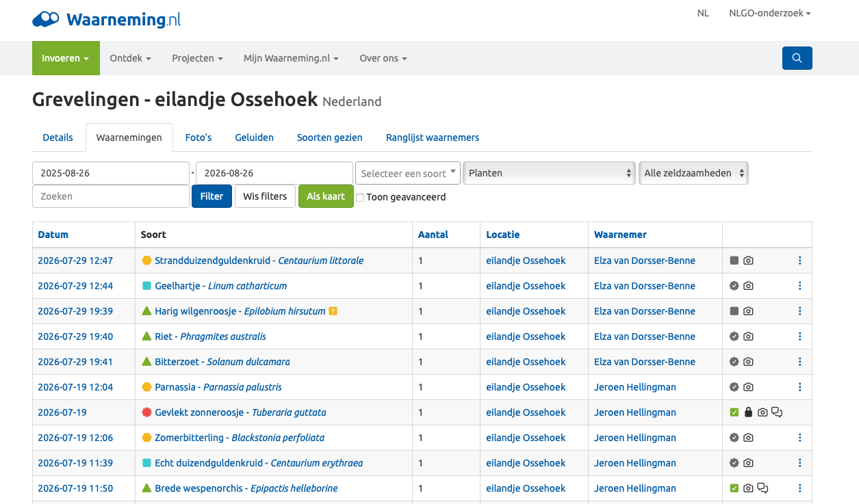This screenshot has height=504, width=859.
Task: Click red rarity icon beside Gevlekt zonneroosje
Action: [146, 412]
